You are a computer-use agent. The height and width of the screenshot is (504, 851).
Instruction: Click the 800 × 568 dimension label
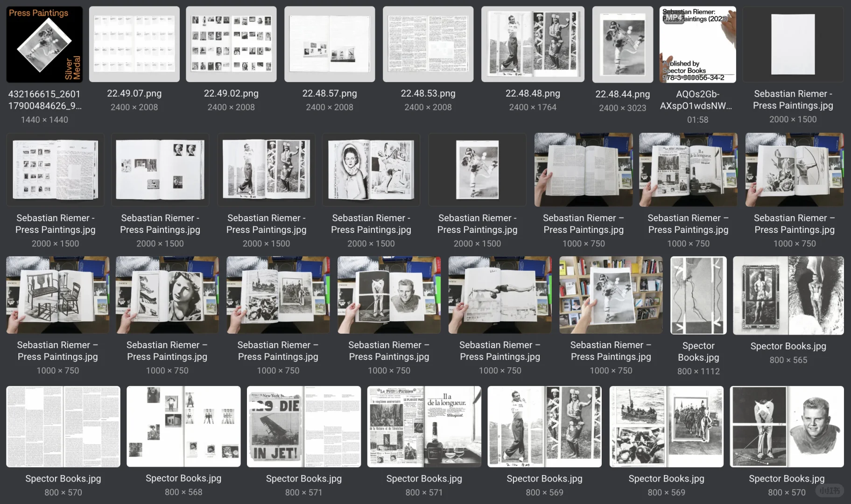(x=183, y=492)
